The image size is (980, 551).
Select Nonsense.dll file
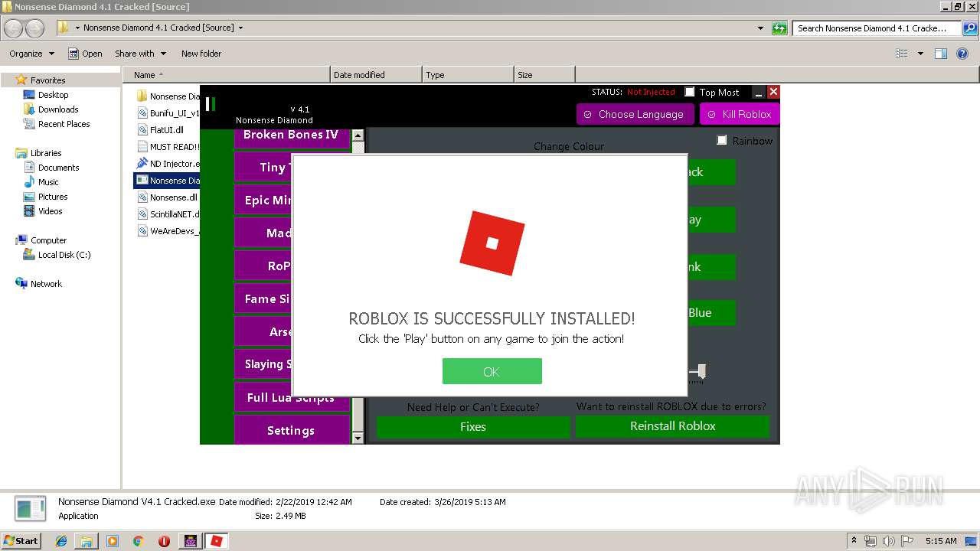click(167, 197)
